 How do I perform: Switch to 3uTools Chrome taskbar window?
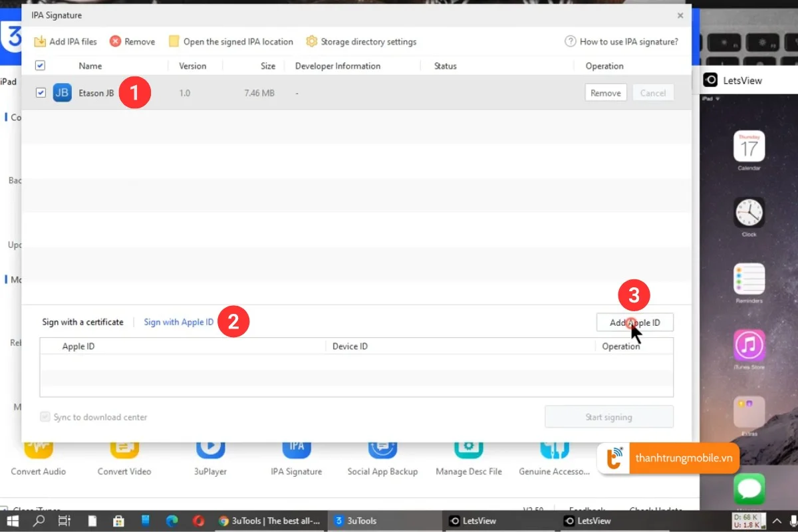[x=270, y=521]
